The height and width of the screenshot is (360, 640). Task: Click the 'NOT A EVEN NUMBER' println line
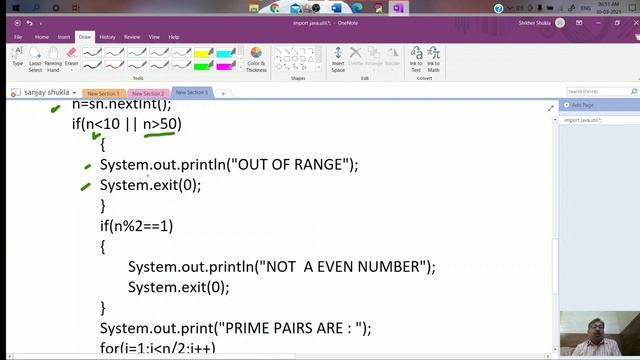[x=282, y=267]
